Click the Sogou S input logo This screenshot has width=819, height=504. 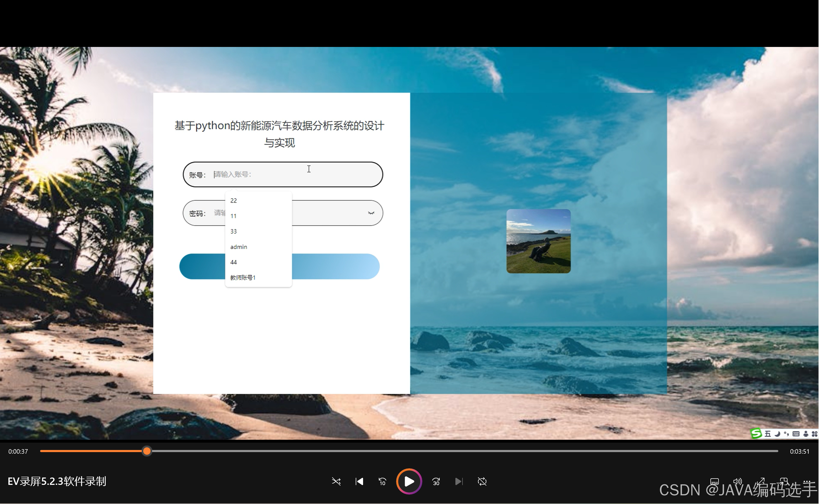(756, 433)
